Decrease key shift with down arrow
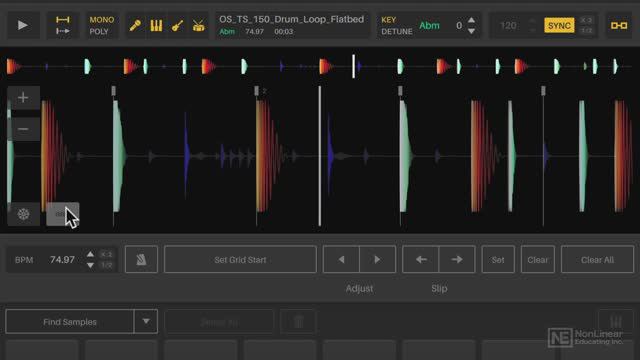The height and width of the screenshot is (360, 640). [471, 31]
